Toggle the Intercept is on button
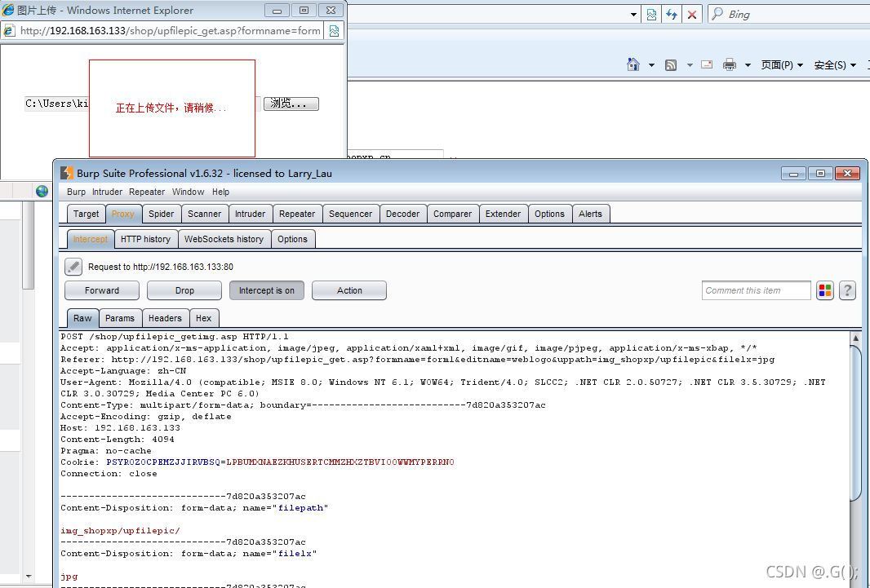 267,290
